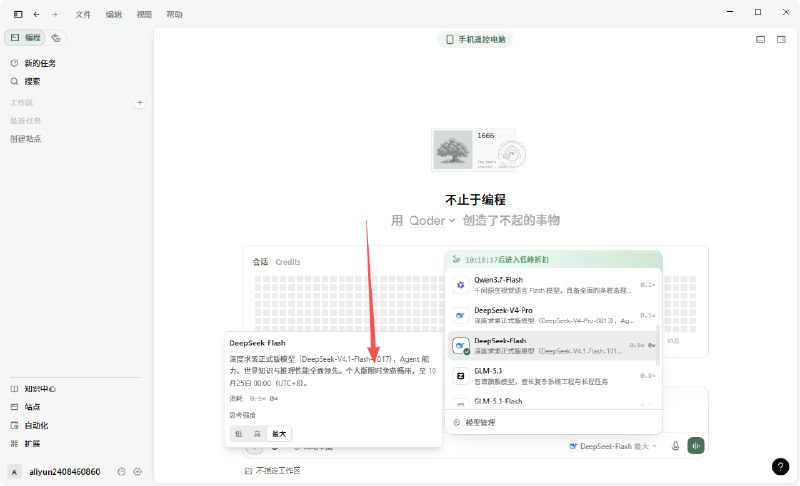The image size is (800, 486).
Task: Open the DeepSeek-Flash 最大 model selector
Action: click(x=613, y=446)
